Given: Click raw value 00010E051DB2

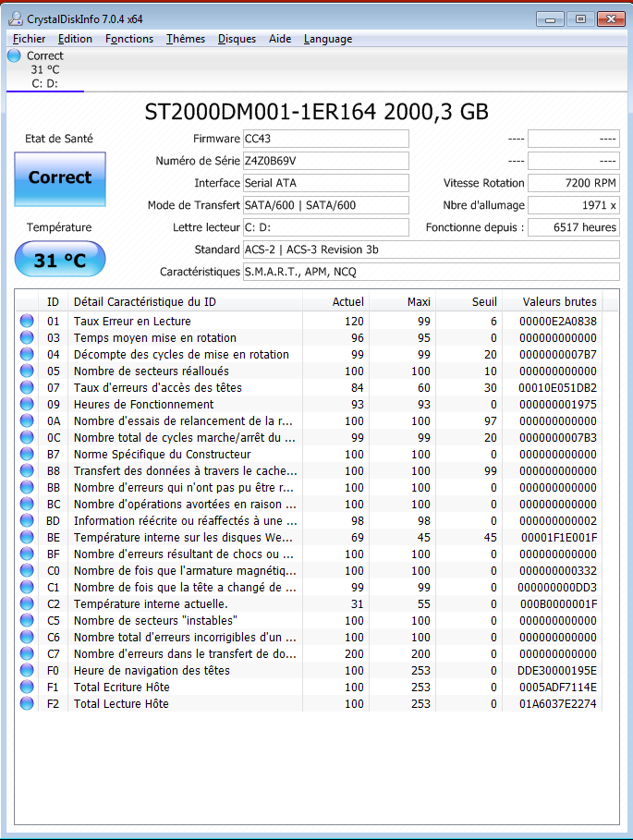Looking at the screenshot, I should (x=557, y=387).
